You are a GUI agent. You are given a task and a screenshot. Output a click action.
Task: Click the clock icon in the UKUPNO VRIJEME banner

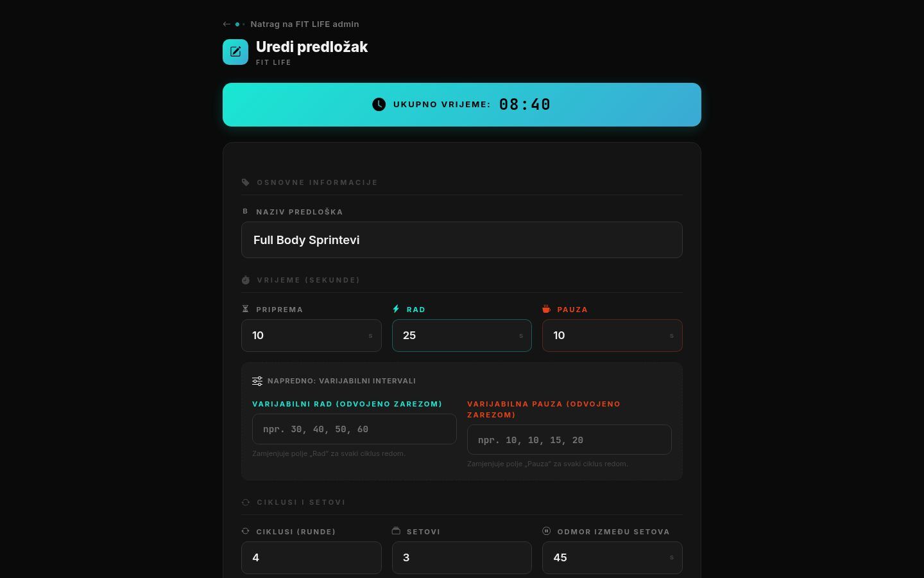tap(379, 104)
